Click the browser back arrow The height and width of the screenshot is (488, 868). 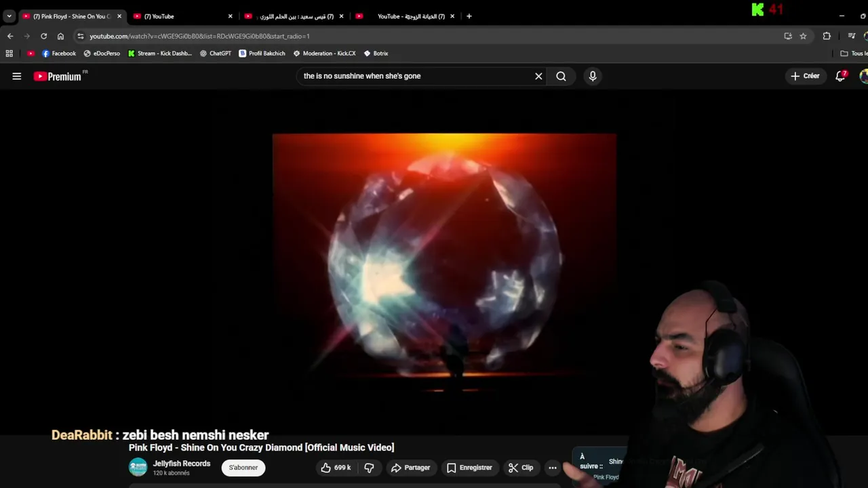click(10, 36)
